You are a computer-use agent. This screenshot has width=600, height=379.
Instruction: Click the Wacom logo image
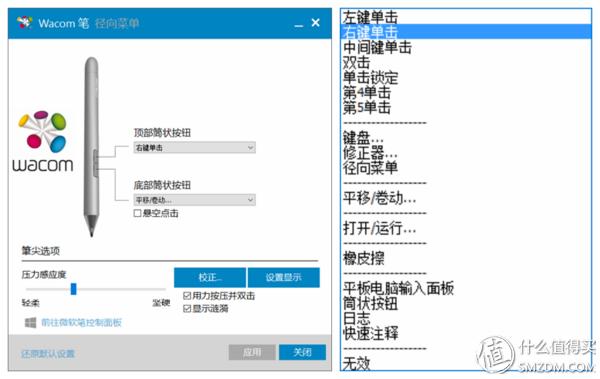coord(42,141)
